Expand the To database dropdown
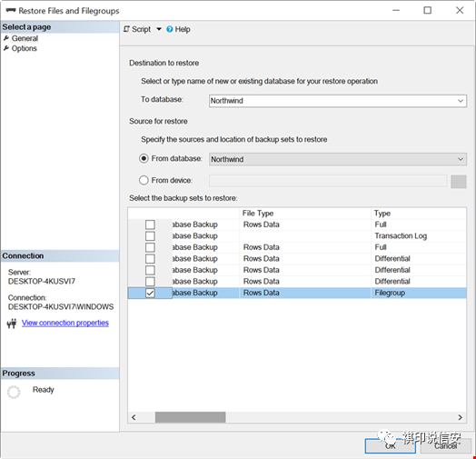Screen dimensions: 476x459 (x=461, y=101)
